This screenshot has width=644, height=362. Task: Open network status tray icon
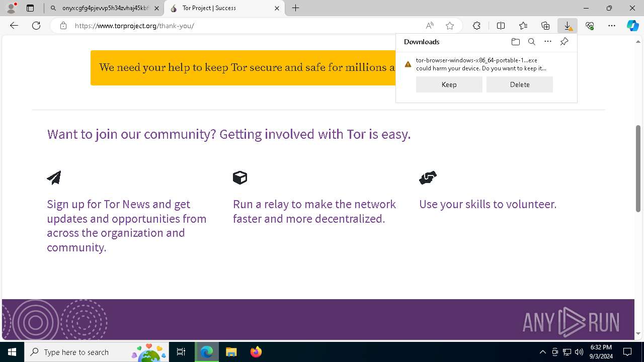567,352
